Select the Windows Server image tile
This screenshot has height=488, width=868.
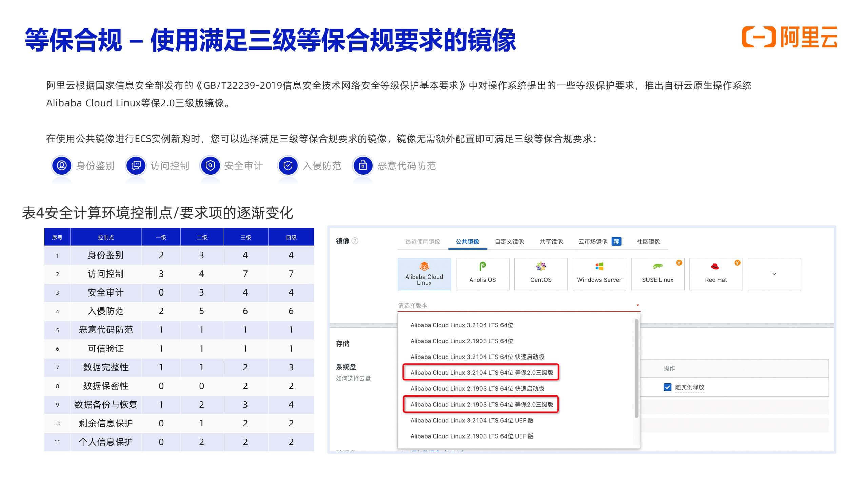(599, 274)
